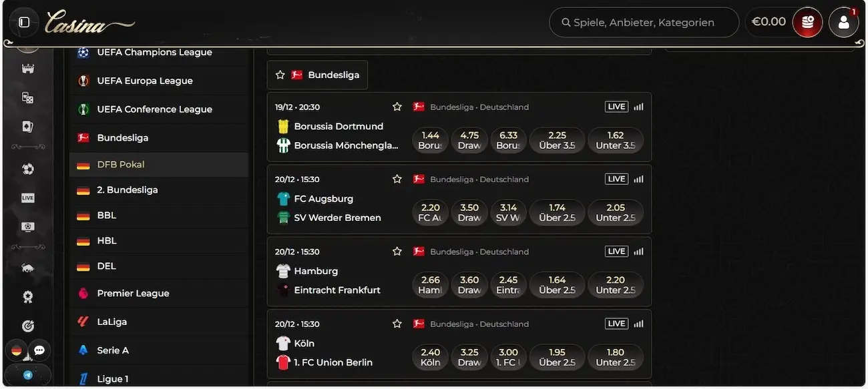Click the soccer ball sports icon
Viewport: 868px width, 389px height.
pos(28,169)
